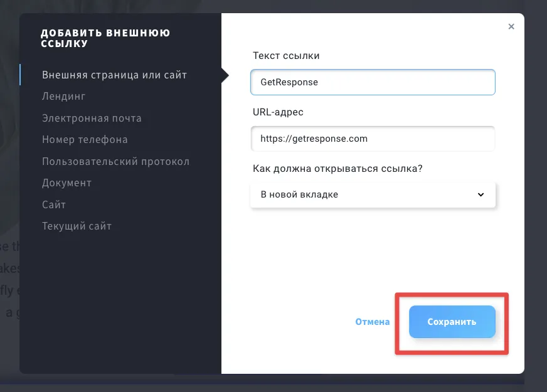The height and width of the screenshot is (392, 547).
Task: Close the add external link dialog
Action: click(511, 26)
